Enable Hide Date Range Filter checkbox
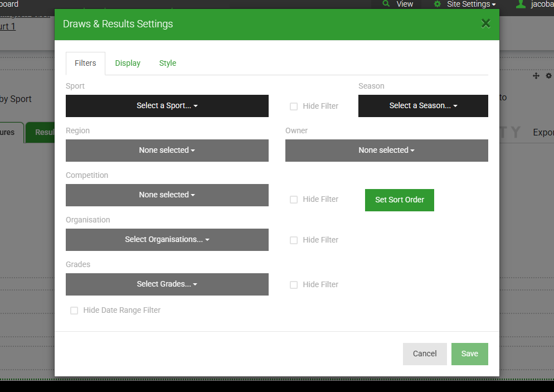The image size is (554, 392). click(x=74, y=311)
